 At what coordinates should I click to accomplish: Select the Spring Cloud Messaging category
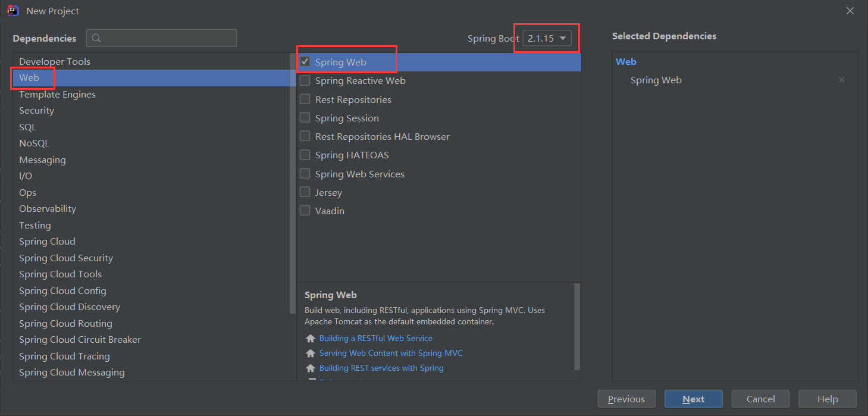point(151,373)
